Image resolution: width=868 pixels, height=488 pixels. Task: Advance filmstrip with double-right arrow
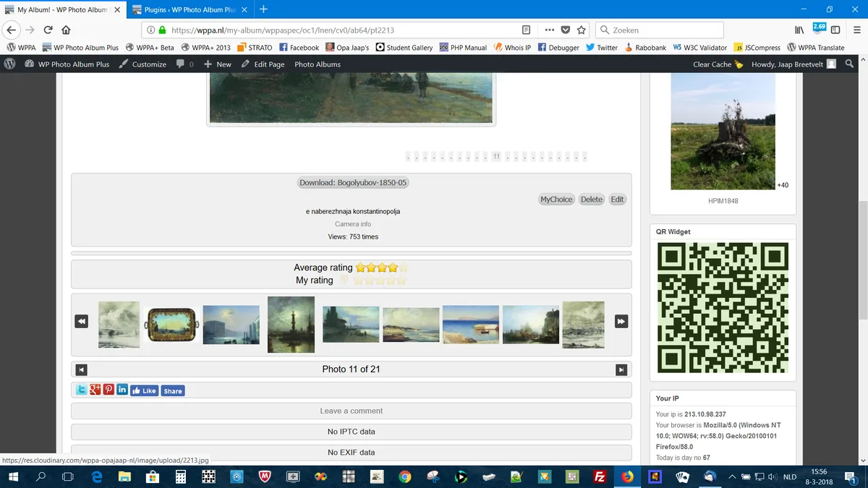pos(621,321)
